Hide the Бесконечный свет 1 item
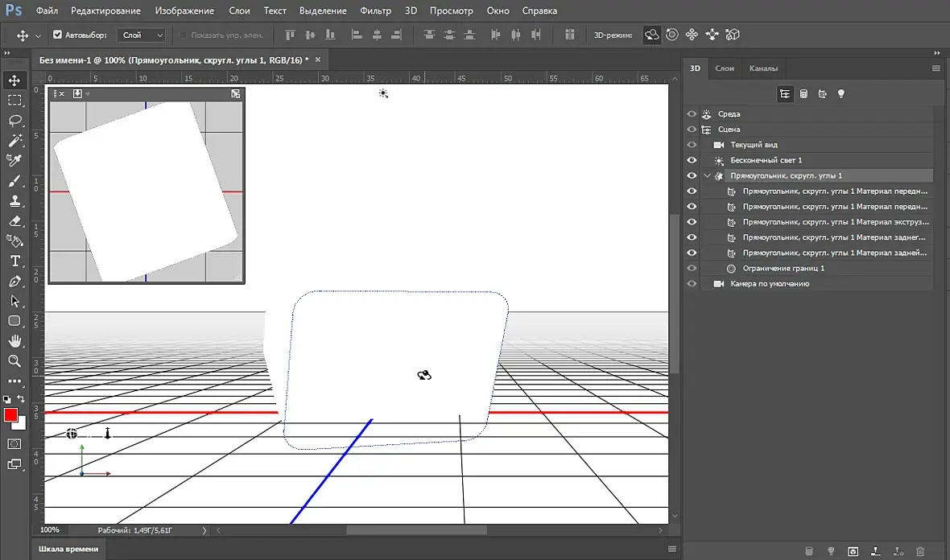This screenshot has width=950, height=560. click(692, 160)
